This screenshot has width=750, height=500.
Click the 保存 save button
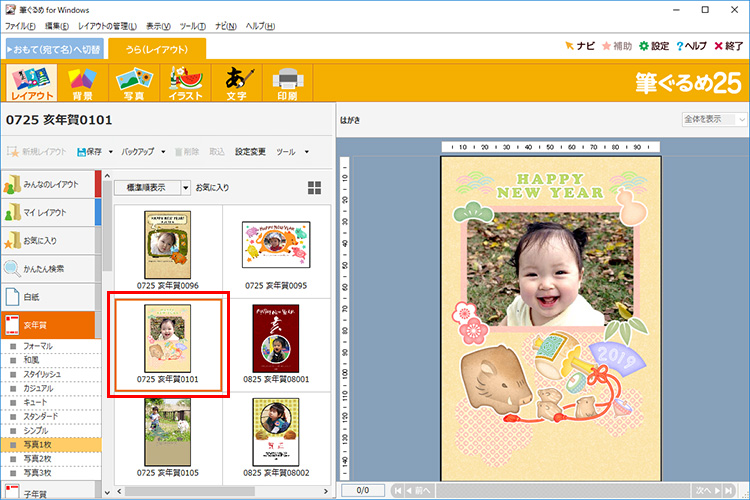(88, 152)
